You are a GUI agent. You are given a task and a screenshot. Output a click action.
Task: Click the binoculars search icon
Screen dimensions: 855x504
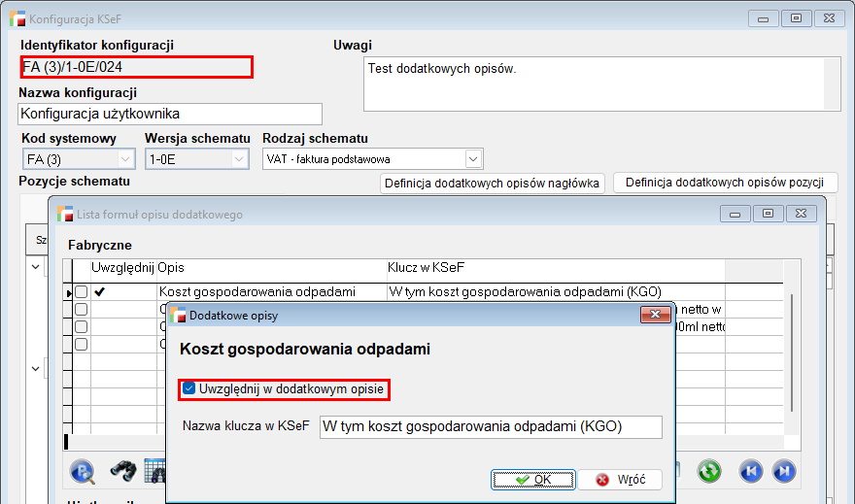tap(122, 471)
